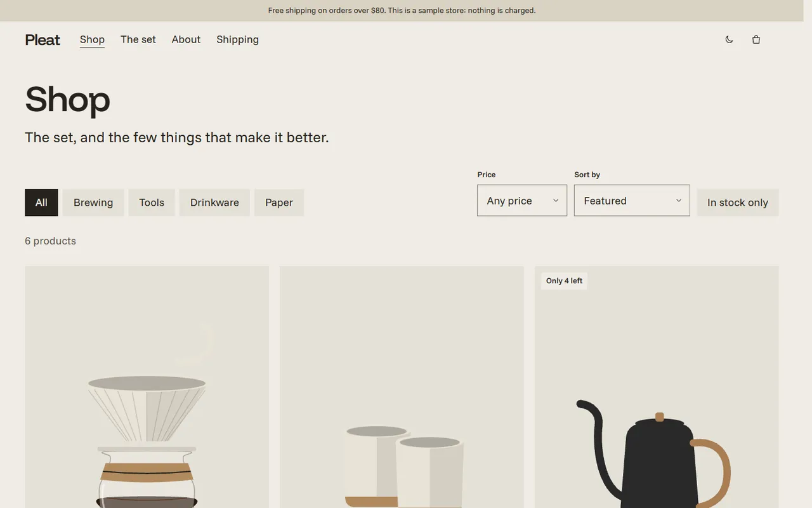Click the 'Price' label above the dropdown

[x=487, y=175]
